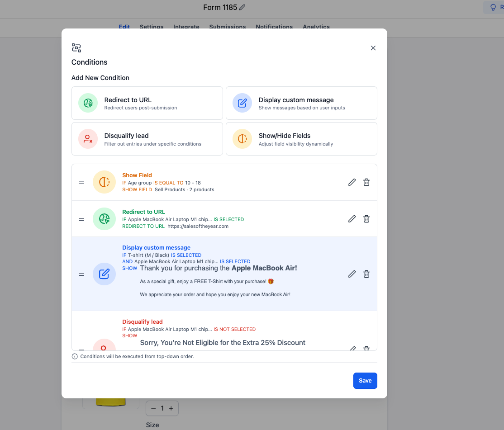Viewport: 504px width, 430px height.
Task: Edit the Display custom message condition
Action: coord(352,274)
